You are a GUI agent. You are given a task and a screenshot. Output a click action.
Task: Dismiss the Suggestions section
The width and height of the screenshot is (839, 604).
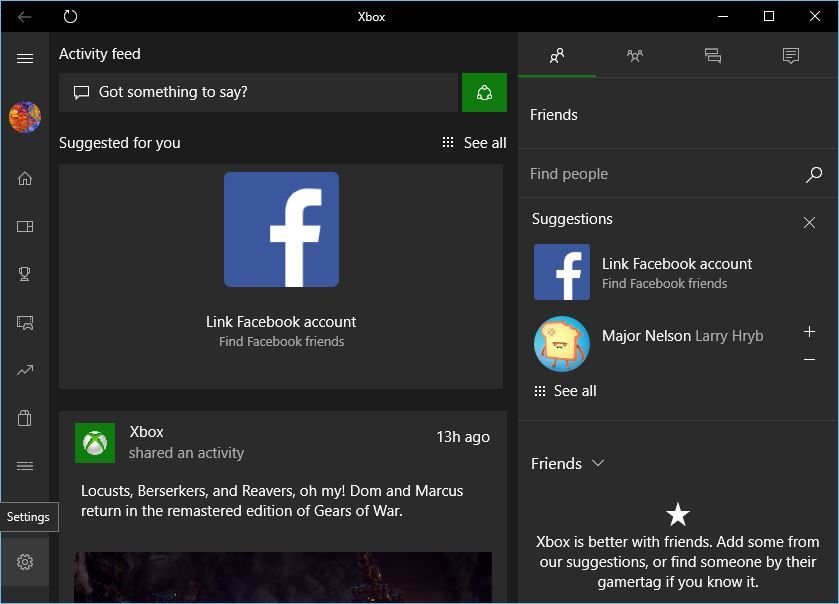point(809,223)
